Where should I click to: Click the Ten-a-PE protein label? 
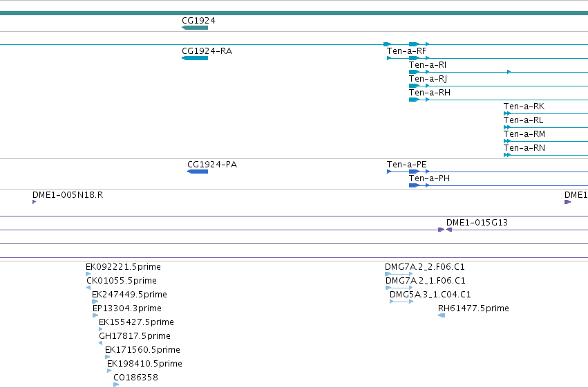point(406,165)
